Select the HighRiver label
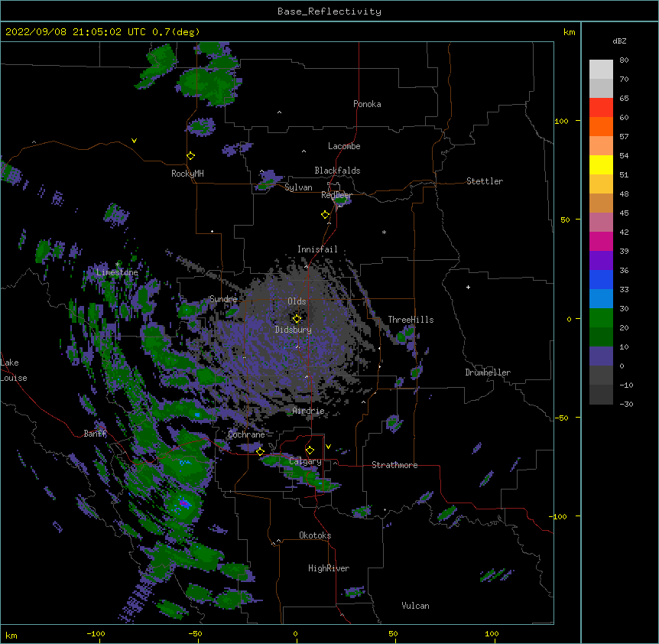Screen dimensions: 659x644 pos(329,568)
